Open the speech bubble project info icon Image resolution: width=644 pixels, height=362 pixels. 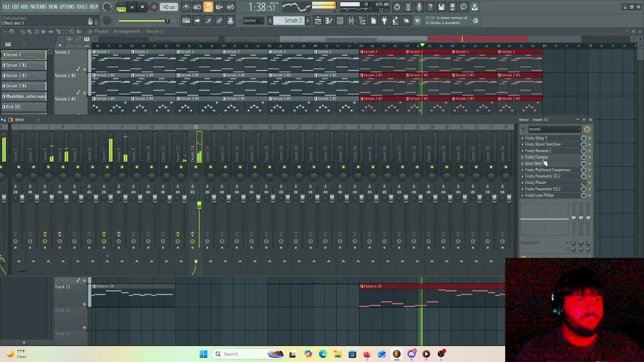[463, 7]
